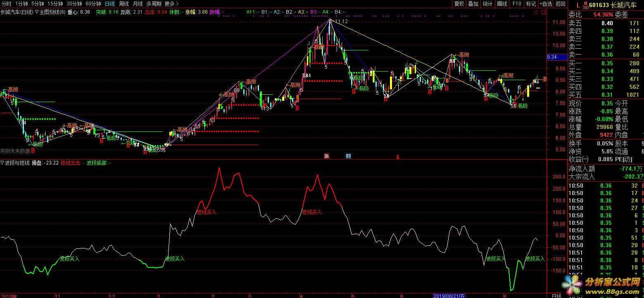Open the 统计 statistics button
644x298 pixels.
point(487,4)
